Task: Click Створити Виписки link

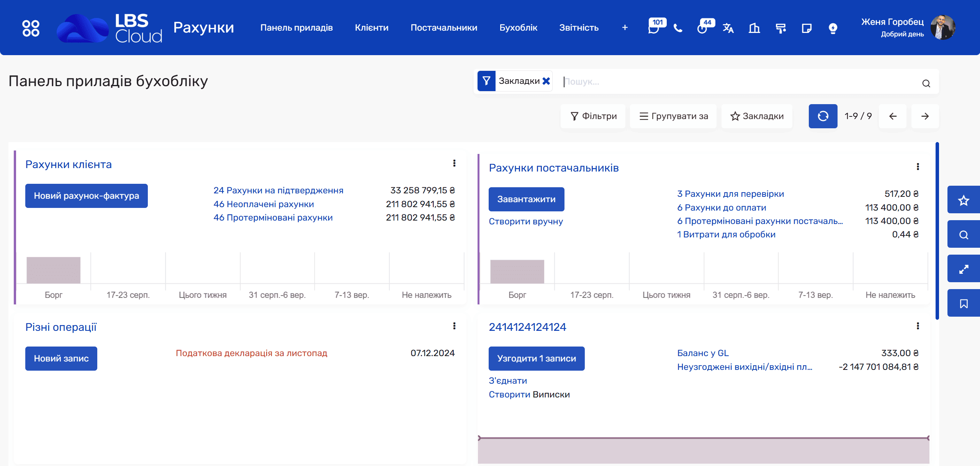Action: (x=529, y=394)
